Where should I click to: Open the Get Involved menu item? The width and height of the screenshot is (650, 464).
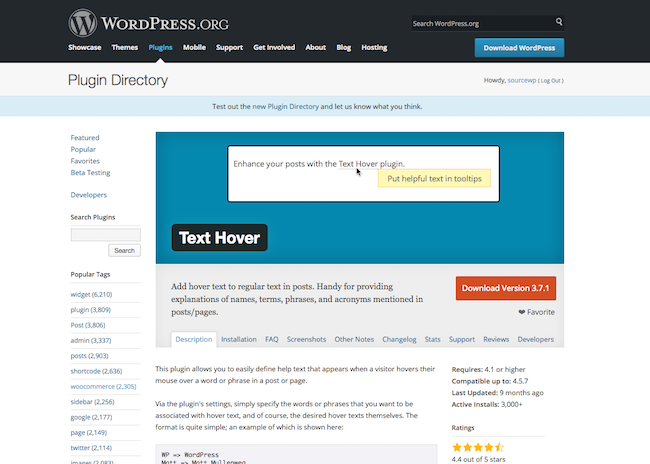point(274,47)
